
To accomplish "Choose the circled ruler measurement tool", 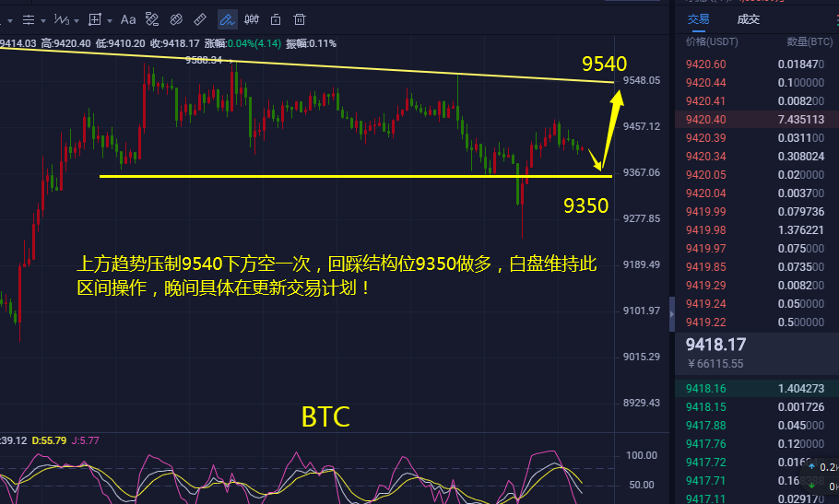I will (176, 19).
